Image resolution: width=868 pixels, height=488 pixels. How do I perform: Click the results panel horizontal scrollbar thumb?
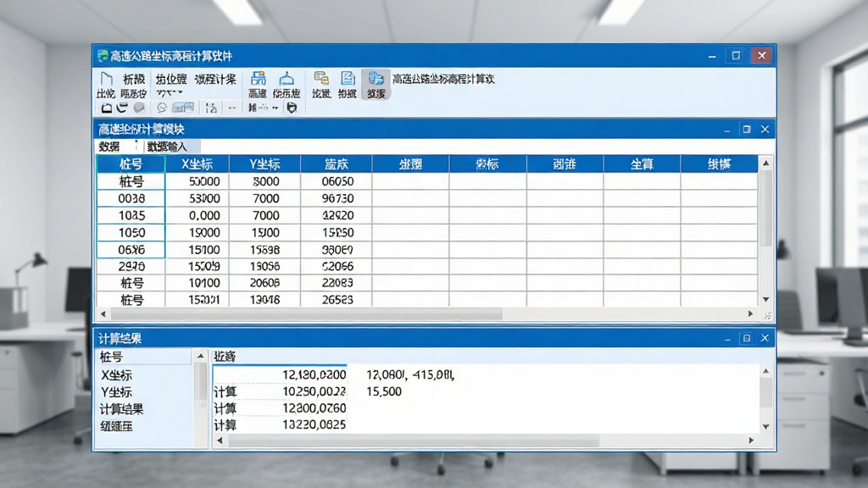pos(414,441)
